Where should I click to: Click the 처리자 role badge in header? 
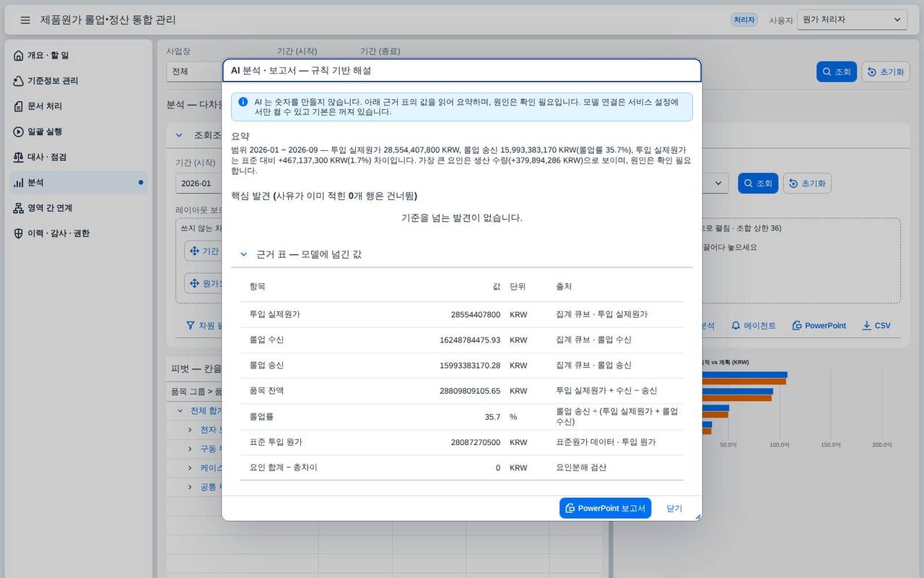pos(744,20)
